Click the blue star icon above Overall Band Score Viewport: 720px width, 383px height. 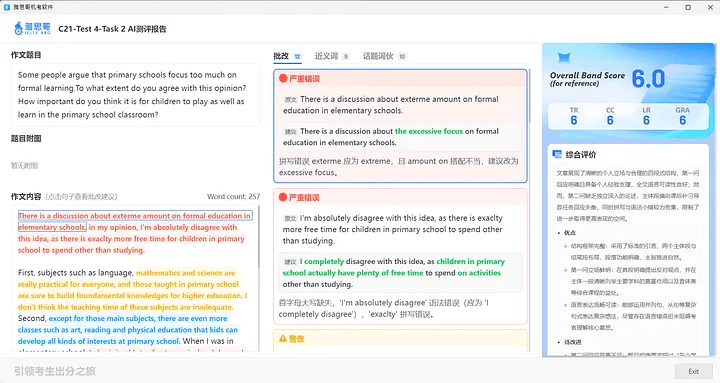pyautogui.click(x=564, y=57)
